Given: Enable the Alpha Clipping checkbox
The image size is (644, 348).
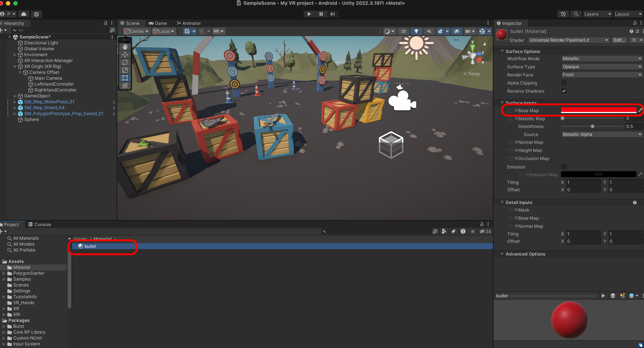Looking at the screenshot, I should pyautogui.click(x=564, y=83).
